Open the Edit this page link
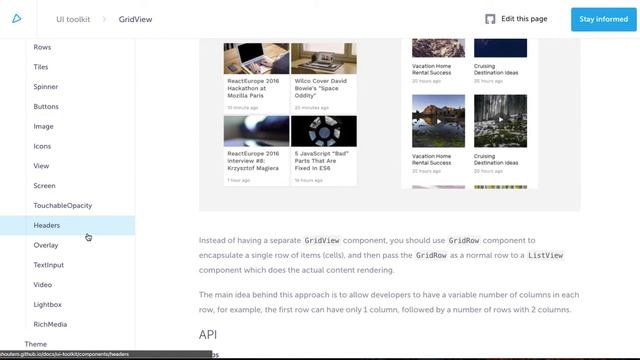 [x=524, y=19]
